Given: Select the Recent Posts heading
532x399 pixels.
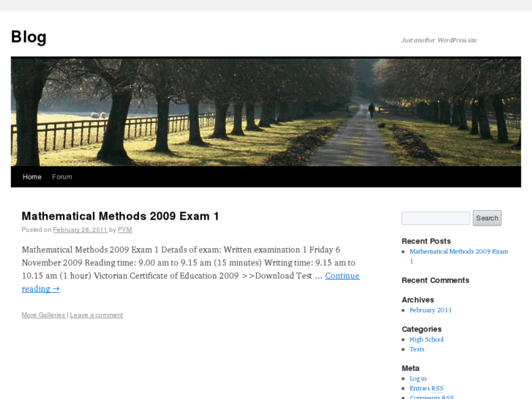Looking at the screenshot, I should (x=426, y=241).
